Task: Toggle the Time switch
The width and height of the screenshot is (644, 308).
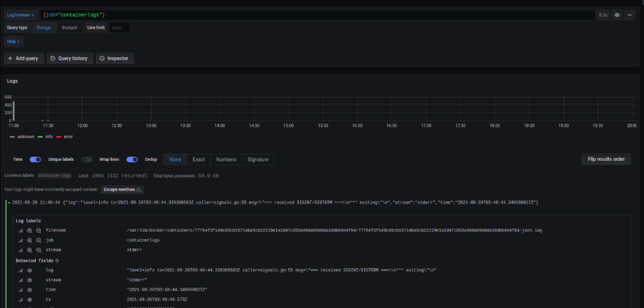Action: 35,159
